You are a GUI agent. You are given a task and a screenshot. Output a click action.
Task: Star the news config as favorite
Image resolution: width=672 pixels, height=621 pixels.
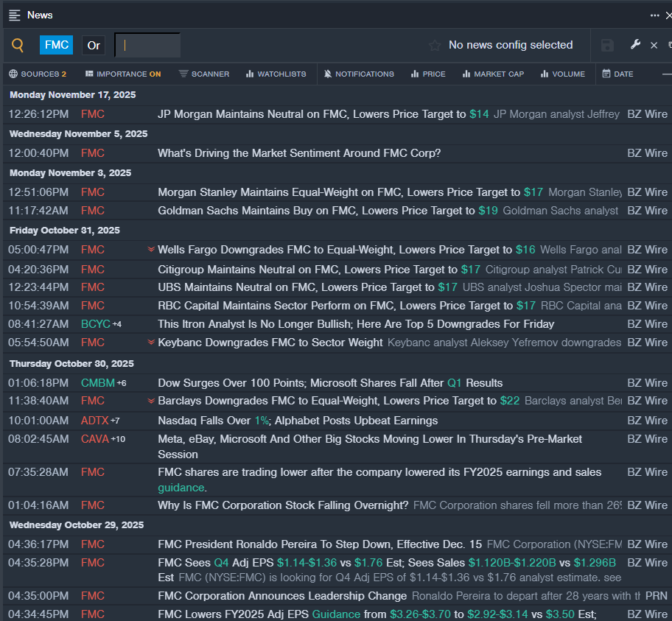tap(435, 46)
